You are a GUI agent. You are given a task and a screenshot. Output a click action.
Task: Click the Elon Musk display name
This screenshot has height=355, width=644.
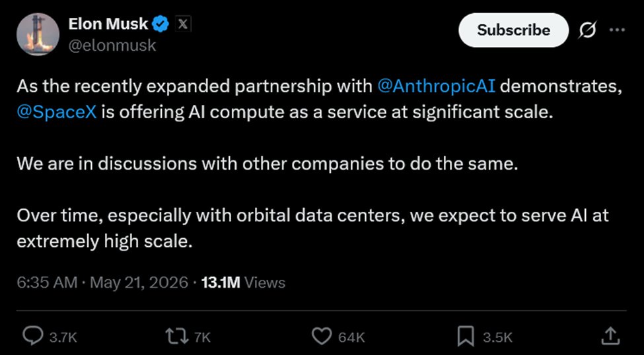click(x=108, y=24)
